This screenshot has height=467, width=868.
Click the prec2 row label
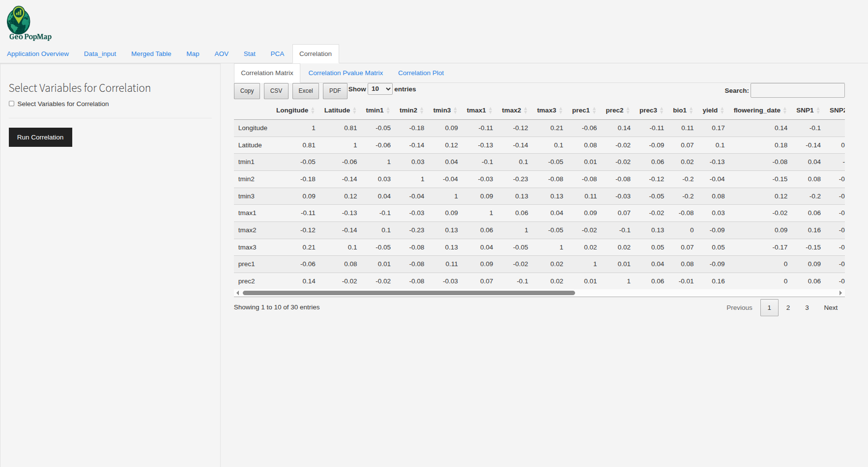tap(246, 281)
